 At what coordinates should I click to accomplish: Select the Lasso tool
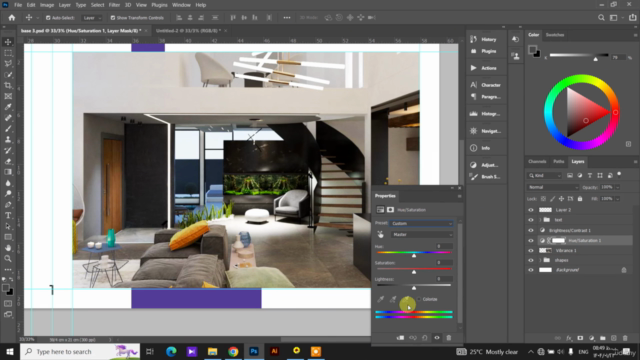8,64
